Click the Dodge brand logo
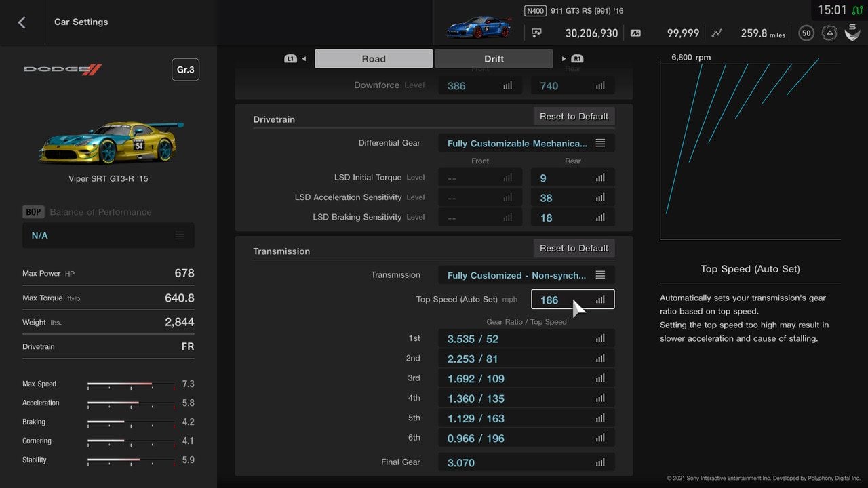Viewport: 868px width, 488px height. pos(63,69)
